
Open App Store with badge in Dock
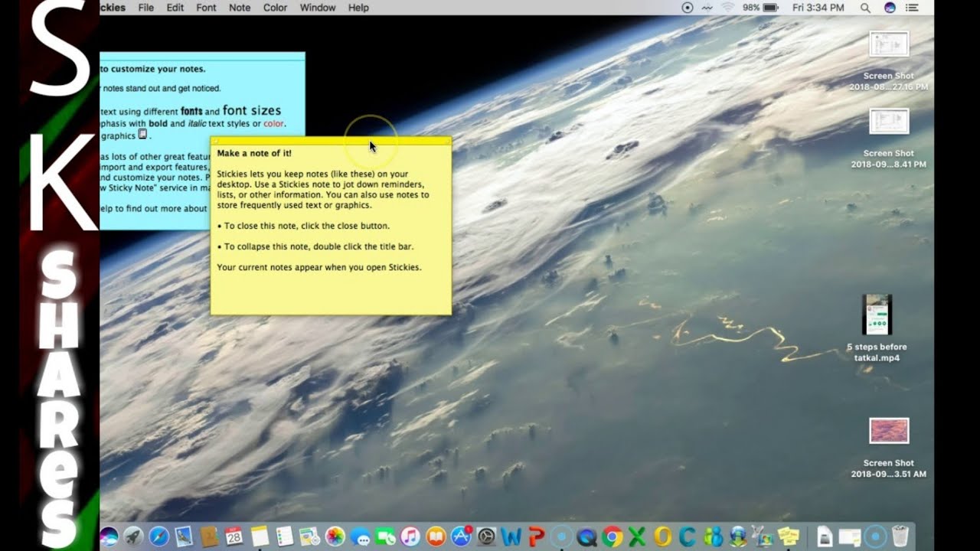tap(461, 536)
